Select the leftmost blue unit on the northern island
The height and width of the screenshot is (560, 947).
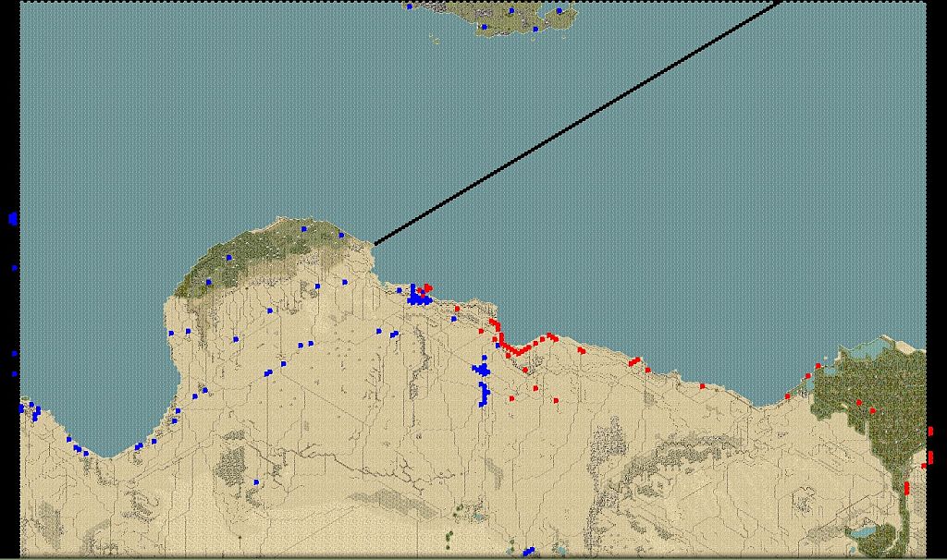pyautogui.click(x=410, y=6)
